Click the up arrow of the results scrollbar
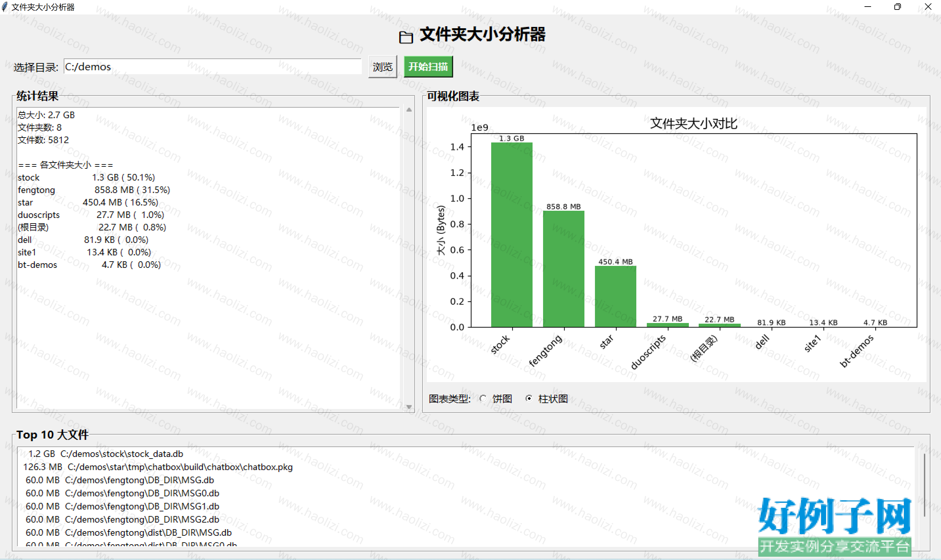This screenshot has width=941, height=560. [x=409, y=110]
